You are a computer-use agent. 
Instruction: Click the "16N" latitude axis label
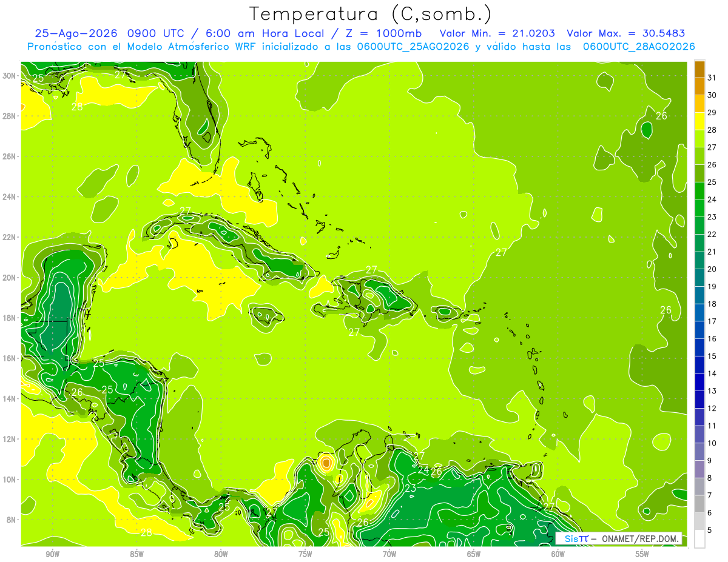pyautogui.click(x=9, y=358)
